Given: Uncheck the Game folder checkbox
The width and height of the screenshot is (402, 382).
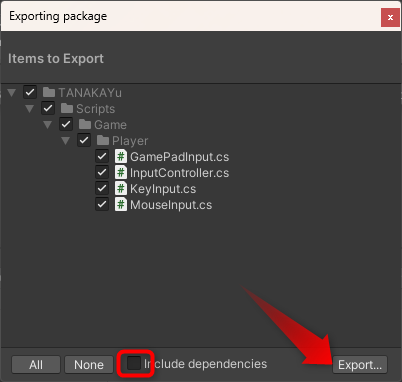Looking at the screenshot, I should point(66,124).
